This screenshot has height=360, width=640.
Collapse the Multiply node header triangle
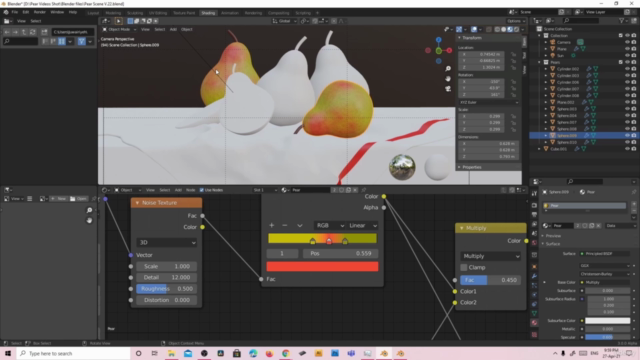tap(462, 228)
